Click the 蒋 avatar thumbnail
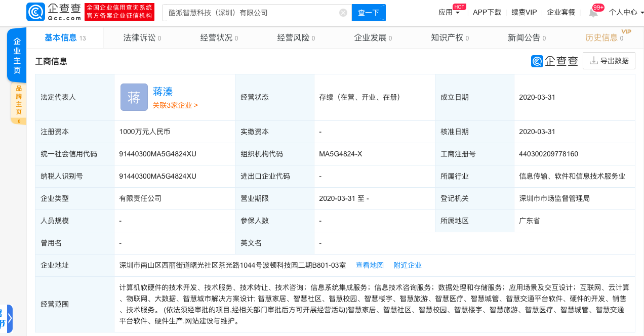Viewport: 644px width, 336px height. point(134,97)
